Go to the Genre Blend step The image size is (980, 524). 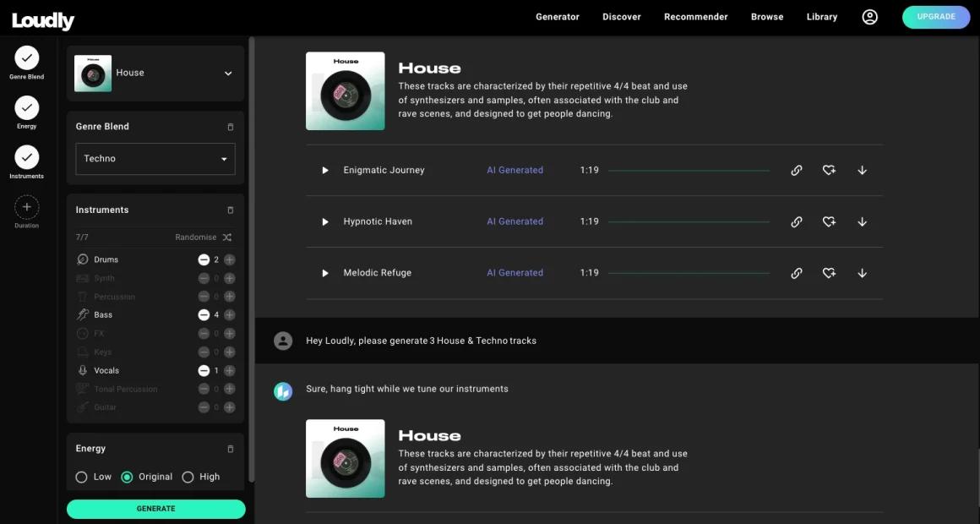tap(27, 63)
